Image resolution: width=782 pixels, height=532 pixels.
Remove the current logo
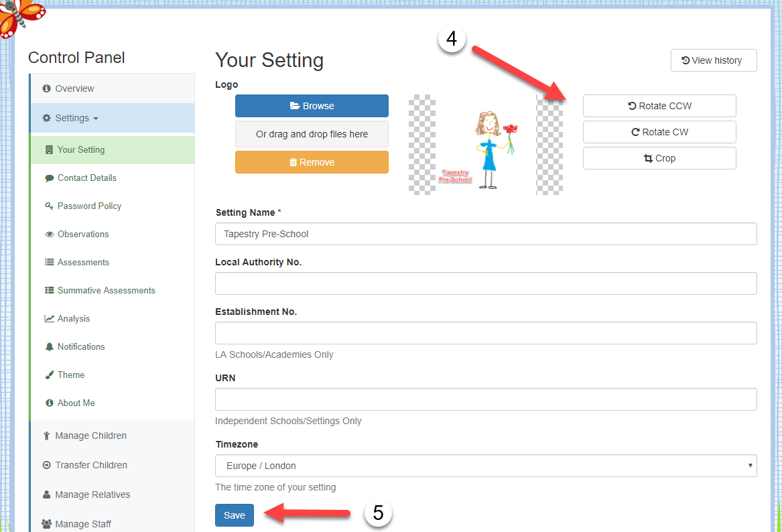click(312, 162)
